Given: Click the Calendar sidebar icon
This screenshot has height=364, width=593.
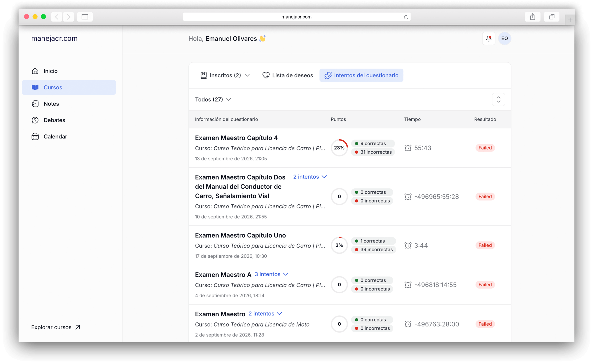Looking at the screenshot, I should pyautogui.click(x=35, y=137).
